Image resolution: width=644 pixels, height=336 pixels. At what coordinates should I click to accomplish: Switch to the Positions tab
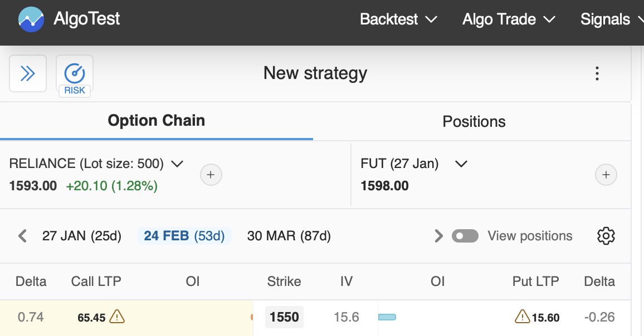pos(474,122)
